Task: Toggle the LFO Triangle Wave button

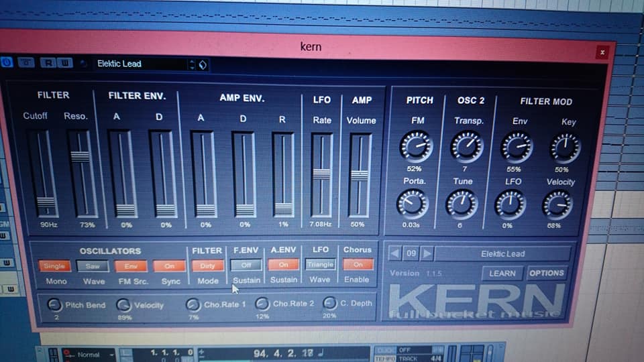Action: click(320, 264)
